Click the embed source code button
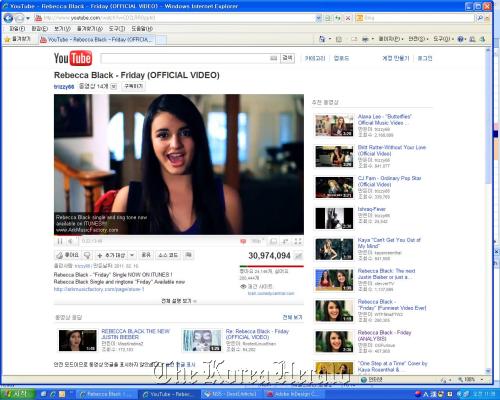The image size is (500, 400). 168,255
